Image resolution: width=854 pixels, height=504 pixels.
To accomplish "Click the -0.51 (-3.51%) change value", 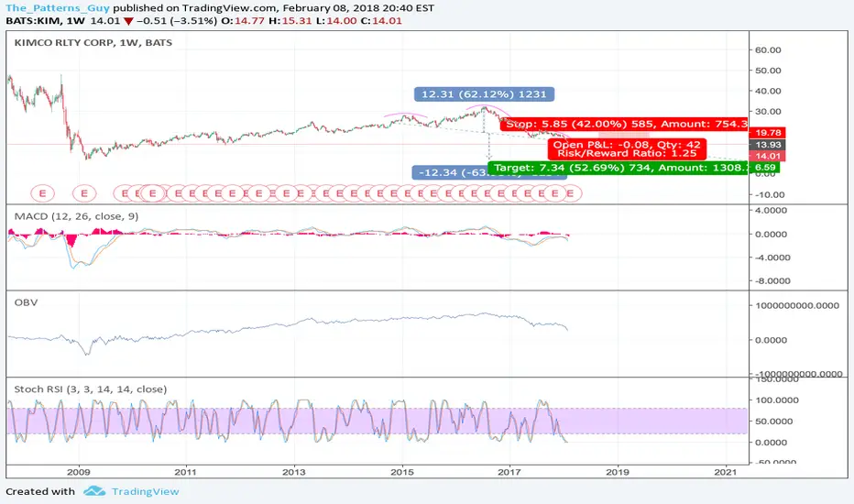I will [178, 21].
